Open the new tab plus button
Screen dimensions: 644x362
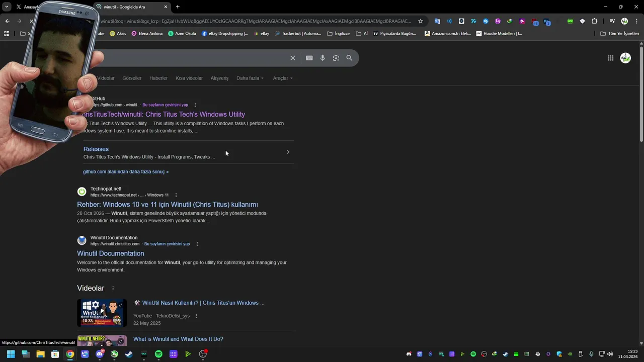click(x=178, y=7)
